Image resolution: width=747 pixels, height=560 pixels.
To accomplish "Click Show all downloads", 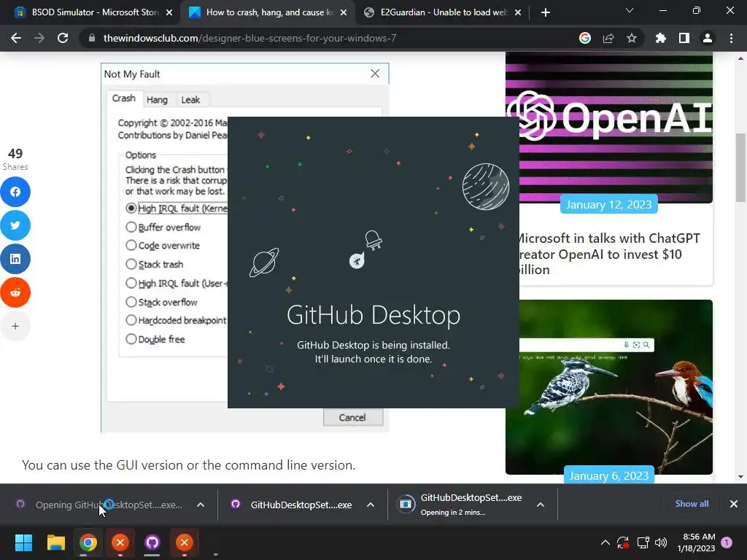I will click(x=692, y=504).
